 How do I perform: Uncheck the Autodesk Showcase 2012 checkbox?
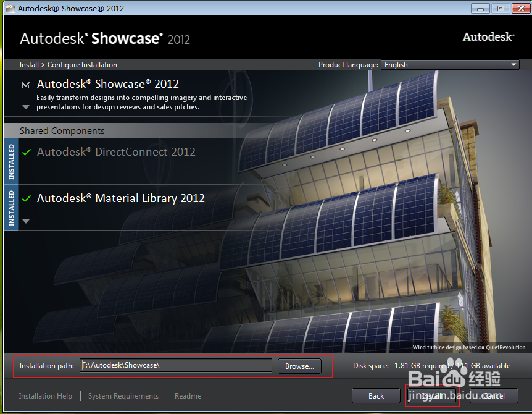coord(26,84)
